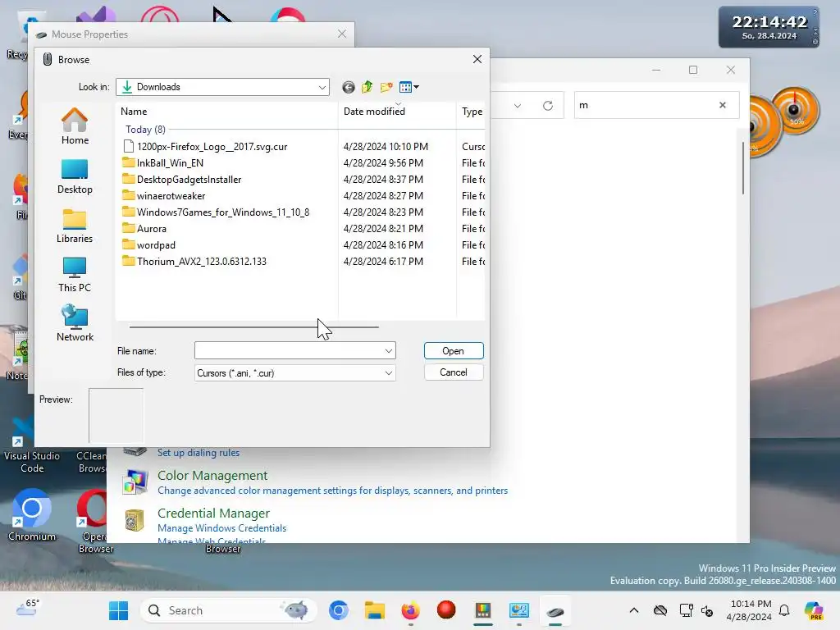Open Copilot preview icon in taskbar

point(814,610)
